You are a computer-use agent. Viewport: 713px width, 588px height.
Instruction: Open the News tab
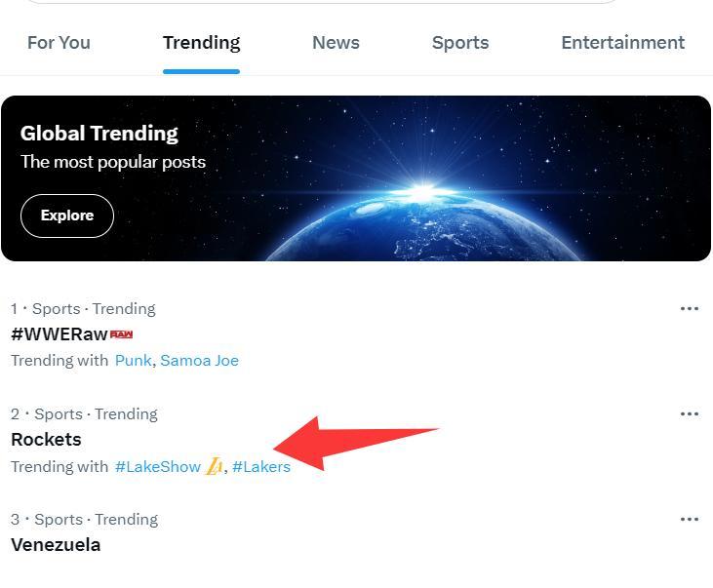[336, 43]
